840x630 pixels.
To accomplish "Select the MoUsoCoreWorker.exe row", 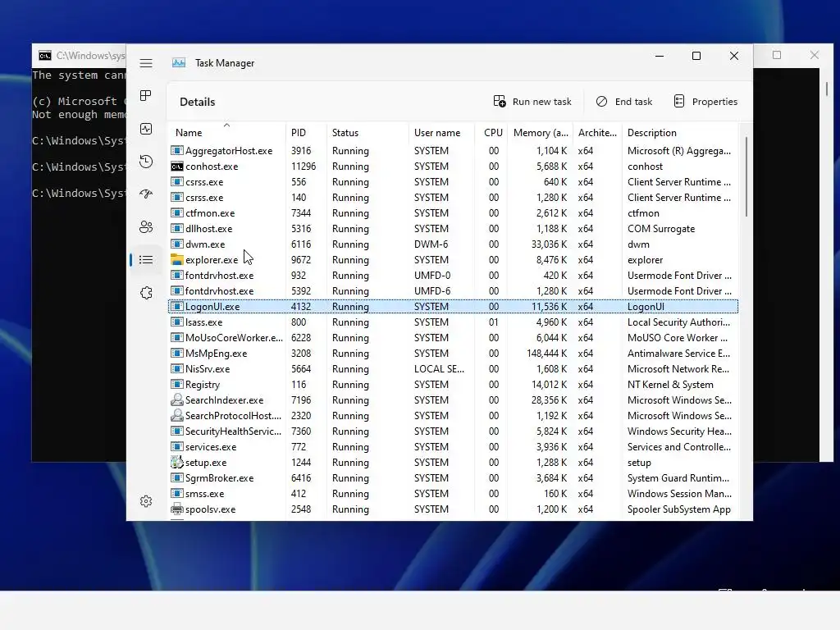I will 453,337.
